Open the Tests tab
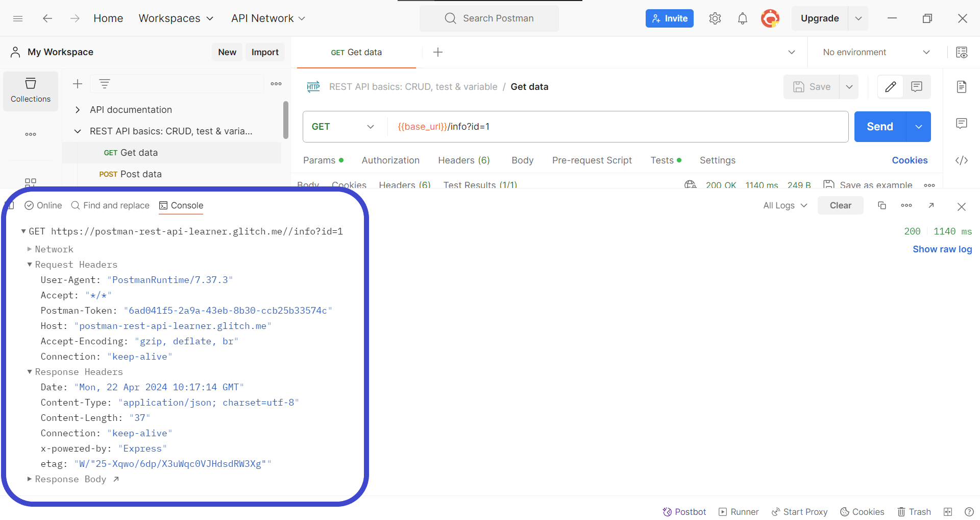Viewport: 980px width, 520px height. 666,160
